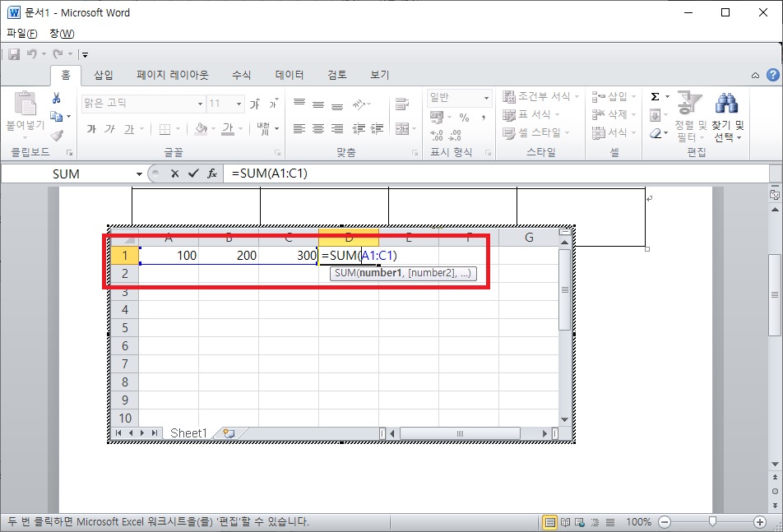This screenshot has height=532, width=783.
Task: Switch to the Data (데이터) tab
Action: [290, 75]
